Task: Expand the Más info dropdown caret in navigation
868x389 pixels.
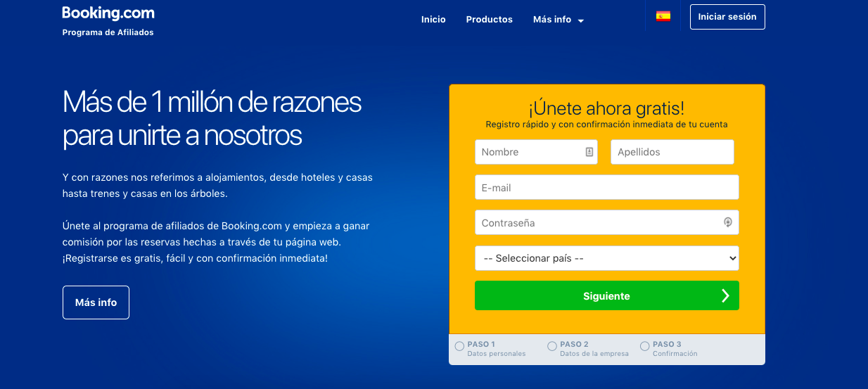Action: tap(581, 21)
